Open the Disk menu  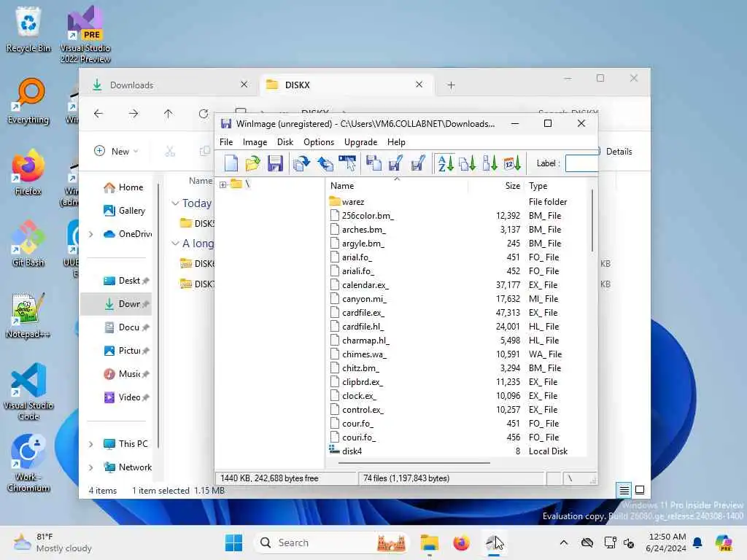pos(285,142)
